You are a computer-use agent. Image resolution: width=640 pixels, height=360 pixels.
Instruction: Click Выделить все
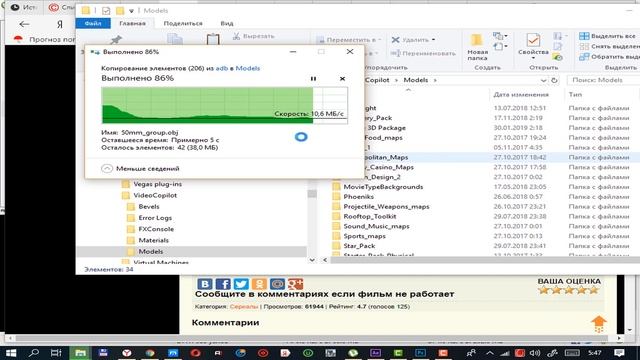click(607, 36)
